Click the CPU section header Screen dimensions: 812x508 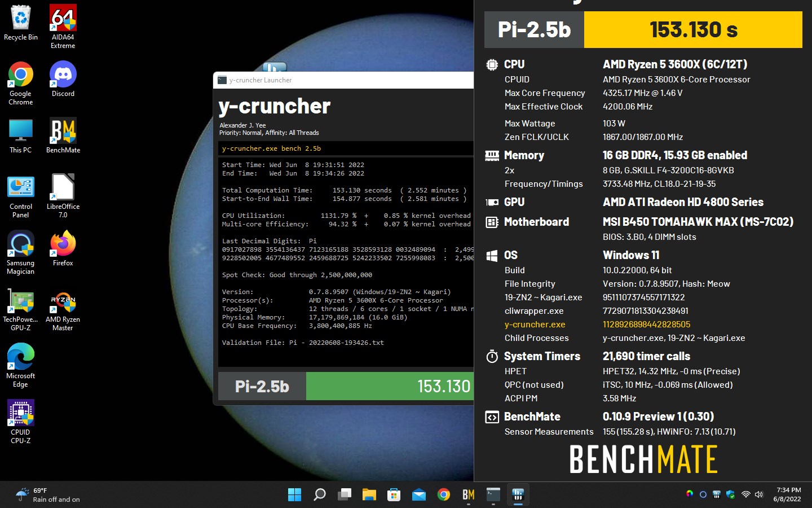(514, 64)
